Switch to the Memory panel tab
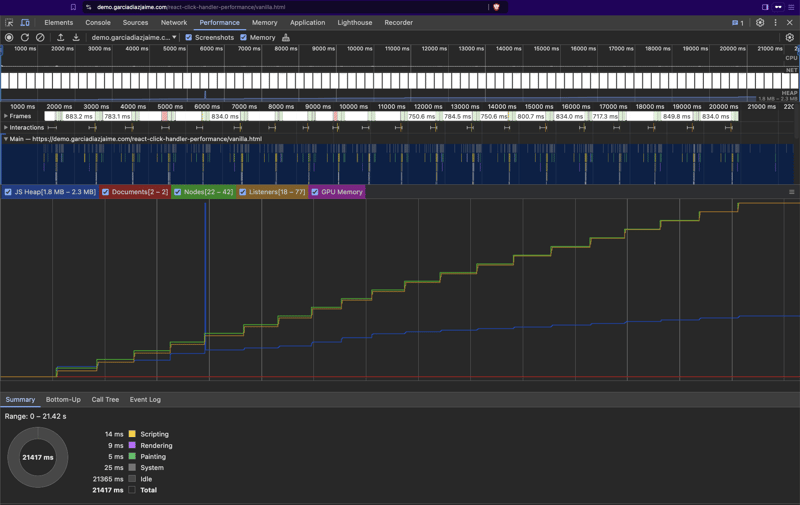Viewport: 800px width, 505px height. click(x=264, y=22)
